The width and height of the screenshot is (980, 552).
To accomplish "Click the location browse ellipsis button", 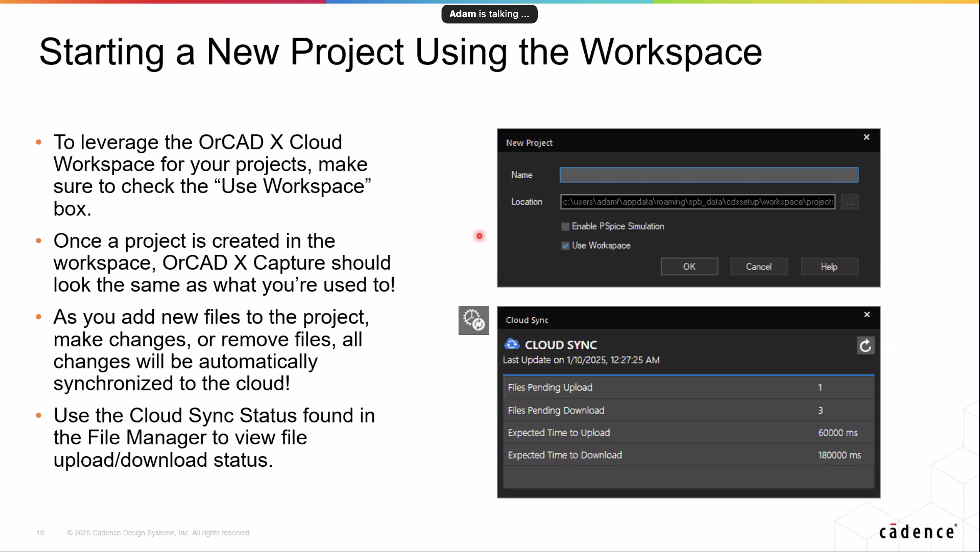I will [x=849, y=202].
